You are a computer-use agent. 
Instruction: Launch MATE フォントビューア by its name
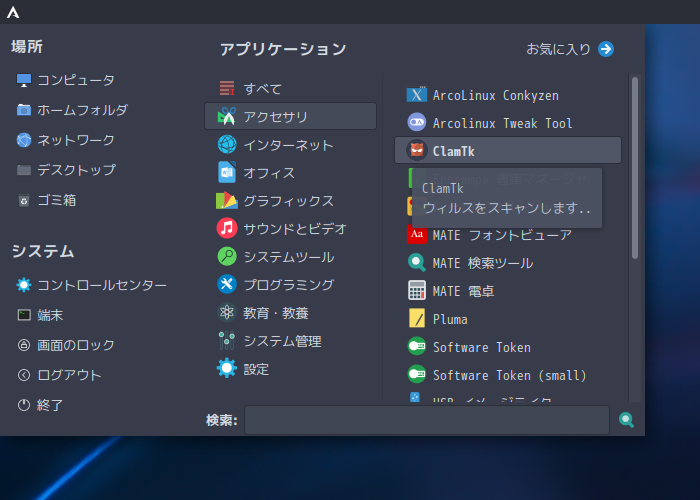(502, 235)
